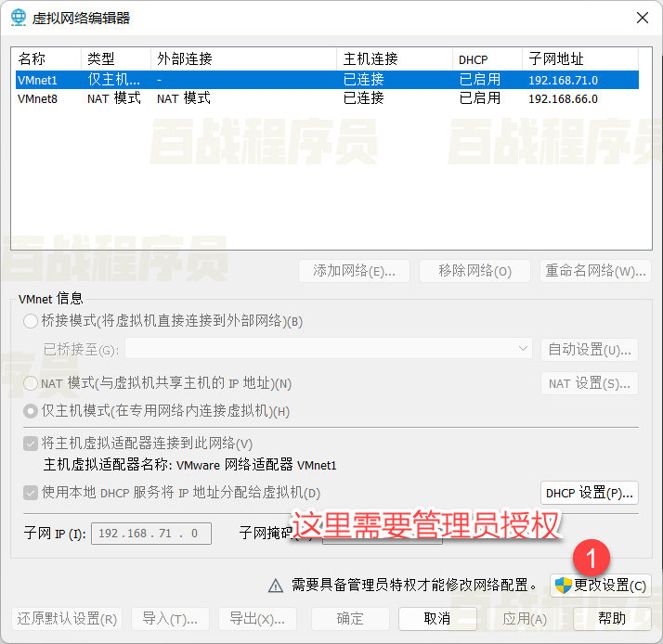
Task: Click the DHCP column header
Action: [x=487, y=58]
